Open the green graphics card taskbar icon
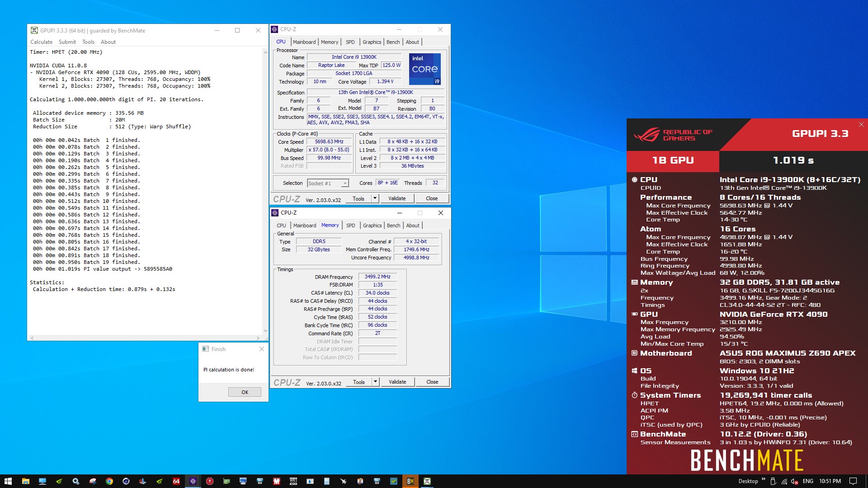The height and width of the screenshot is (488, 868). point(226,481)
